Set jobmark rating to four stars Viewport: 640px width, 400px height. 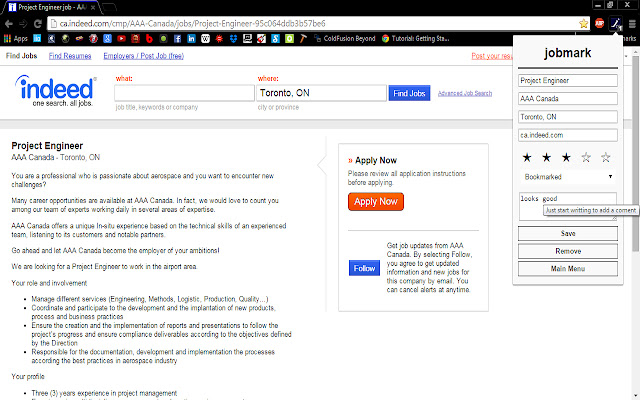pyautogui.click(x=586, y=157)
